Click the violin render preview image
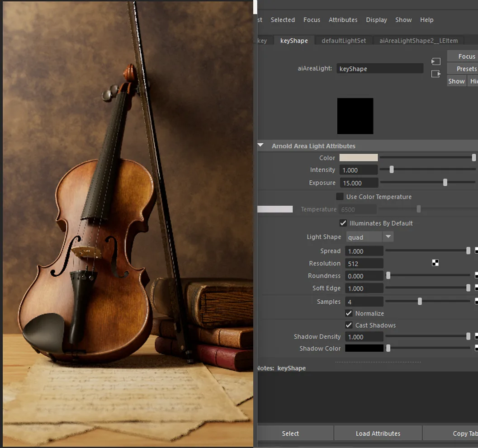The width and height of the screenshot is (478, 448). [128, 224]
